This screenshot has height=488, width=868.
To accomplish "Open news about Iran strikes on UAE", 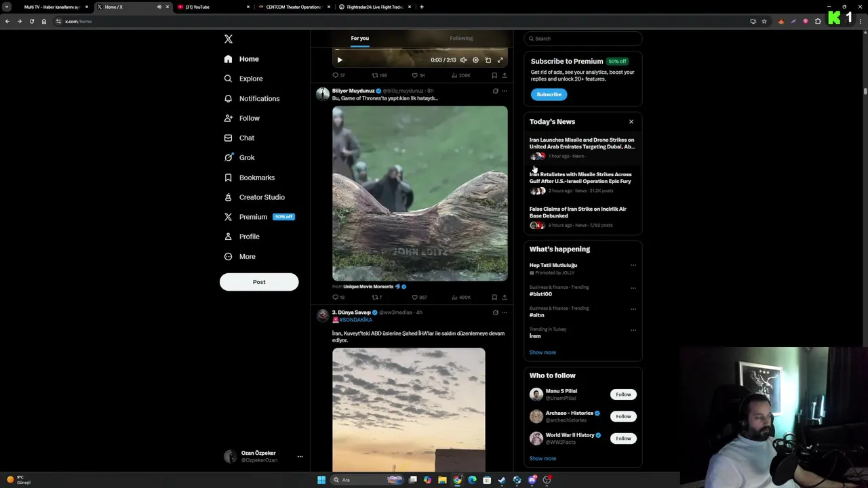I will (x=583, y=148).
